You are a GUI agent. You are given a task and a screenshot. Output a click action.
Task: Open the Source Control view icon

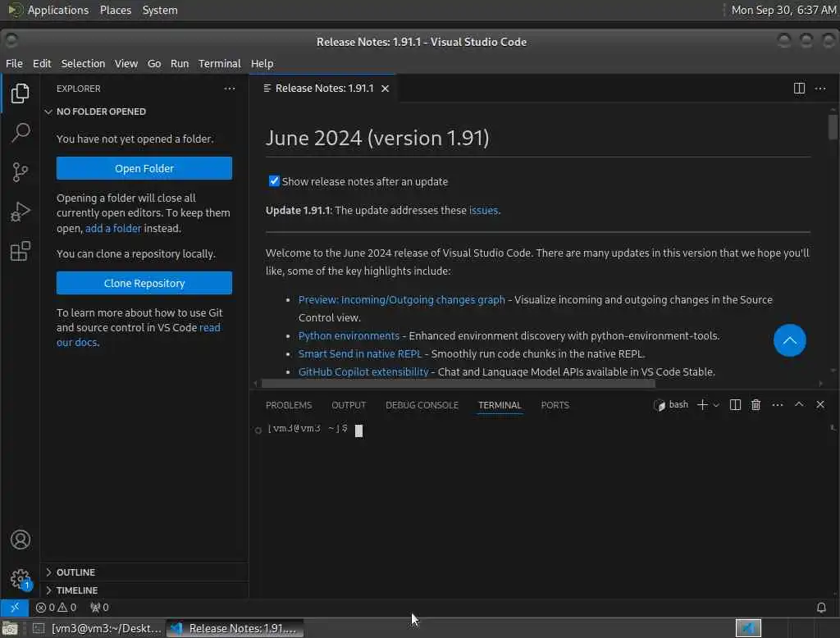coord(20,172)
